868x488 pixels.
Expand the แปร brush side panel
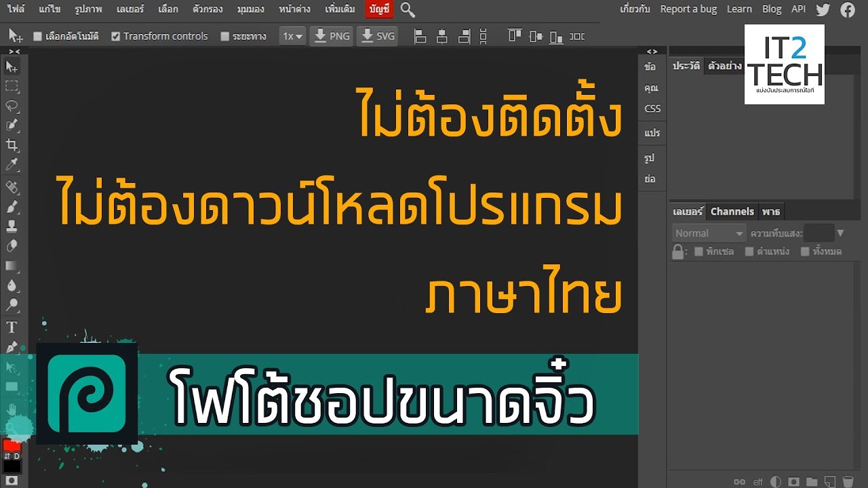(x=652, y=133)
